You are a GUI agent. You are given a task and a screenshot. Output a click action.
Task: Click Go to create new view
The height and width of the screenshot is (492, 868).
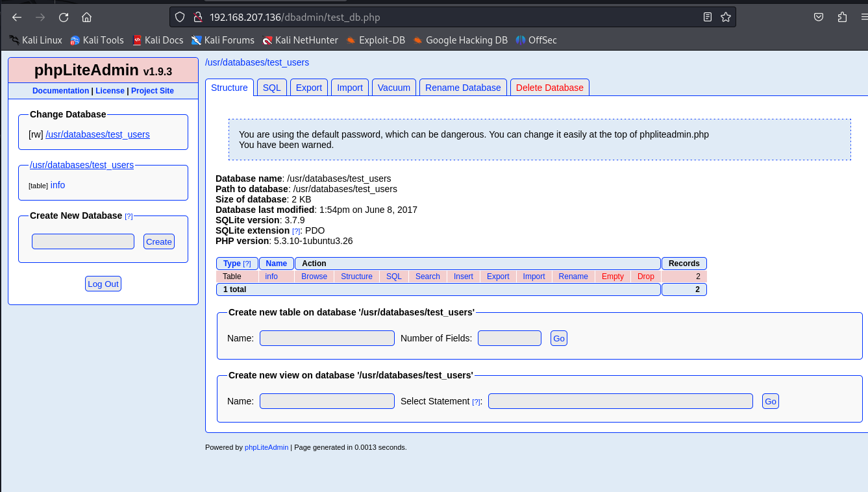coord(771,401)
